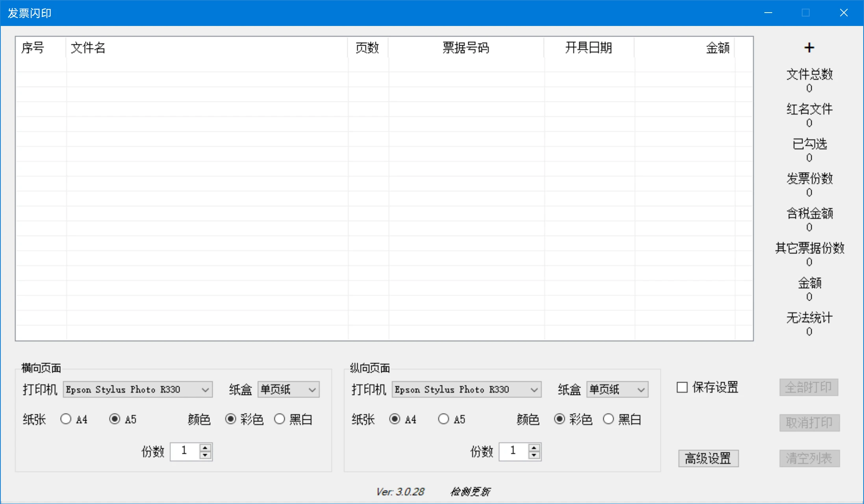
Task: Minimize the 发票闪印 window
Action: click(x=768, y=13)
